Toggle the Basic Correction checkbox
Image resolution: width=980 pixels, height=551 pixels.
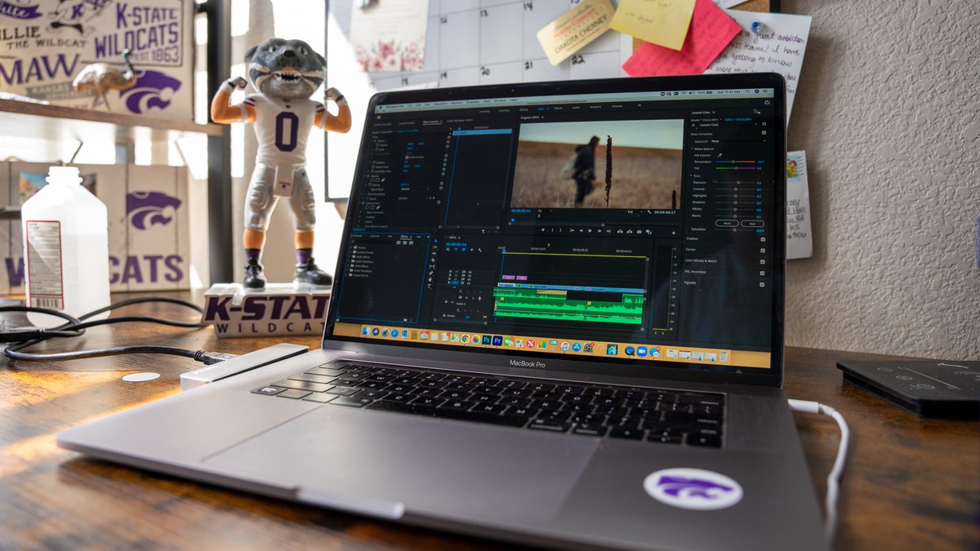[764, 132]
